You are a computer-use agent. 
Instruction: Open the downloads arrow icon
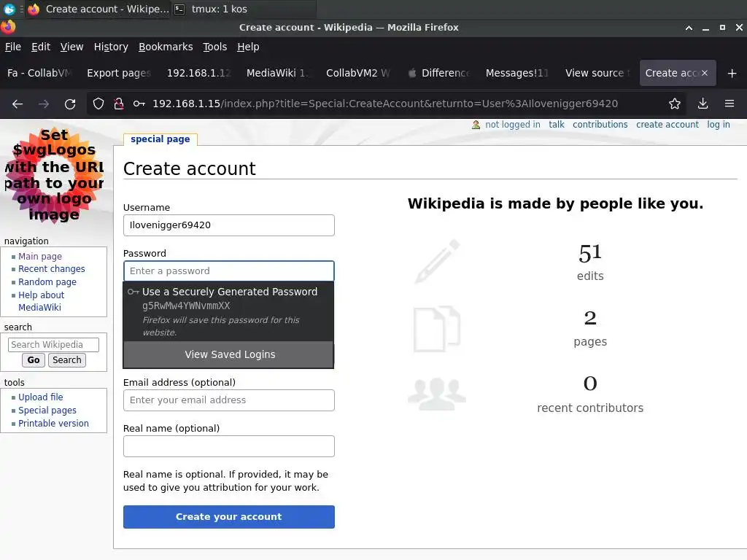(703, 104)
